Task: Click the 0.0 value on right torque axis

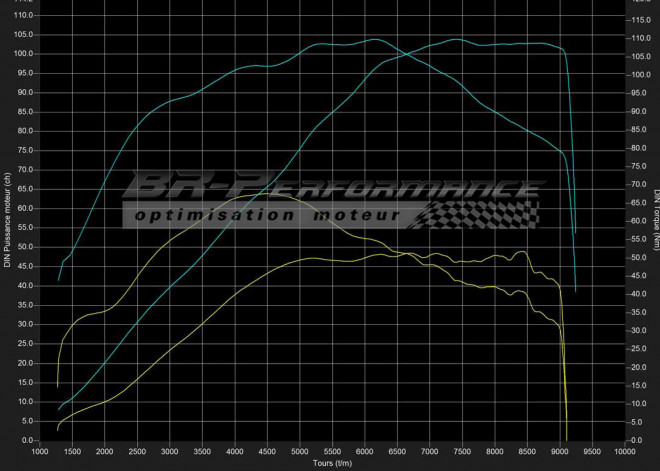Action: (635, 440)
